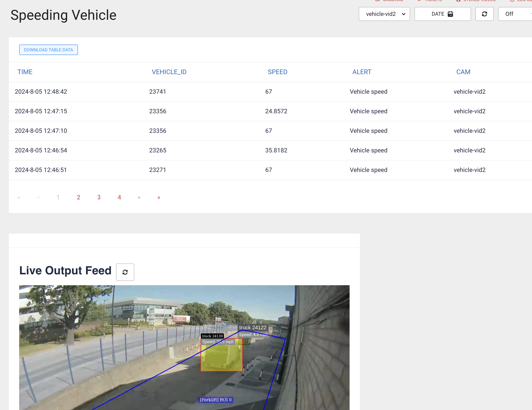Viewport: 532px width, 410px height.
Task: Click DOWNLOAD TABLE DATA button
Action: 49,50
